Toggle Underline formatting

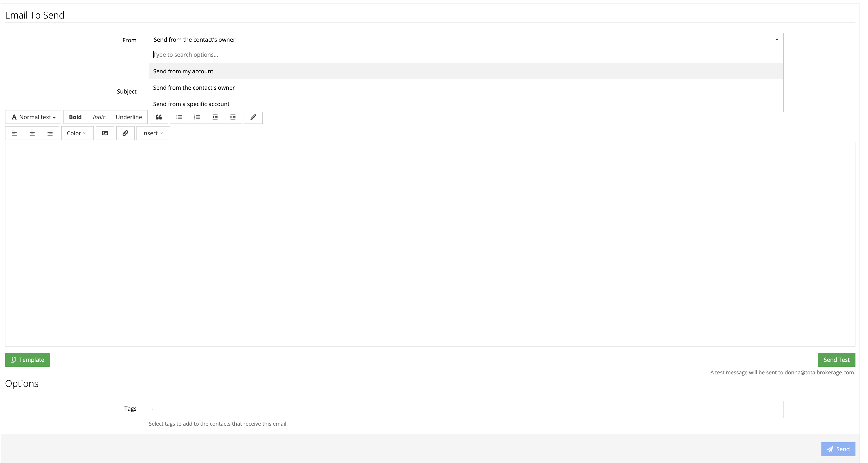click(x=129, y=117)
